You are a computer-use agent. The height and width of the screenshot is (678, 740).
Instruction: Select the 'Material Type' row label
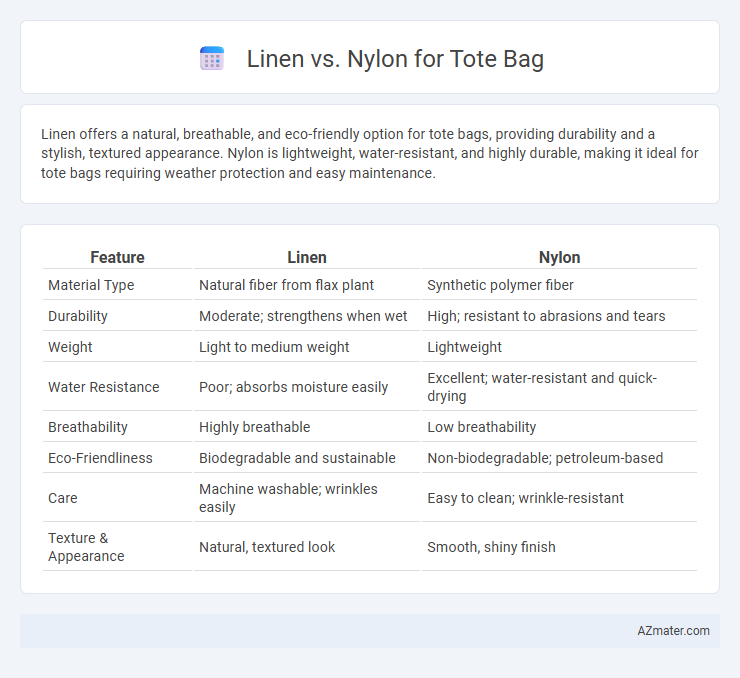(x=91, y=285)
